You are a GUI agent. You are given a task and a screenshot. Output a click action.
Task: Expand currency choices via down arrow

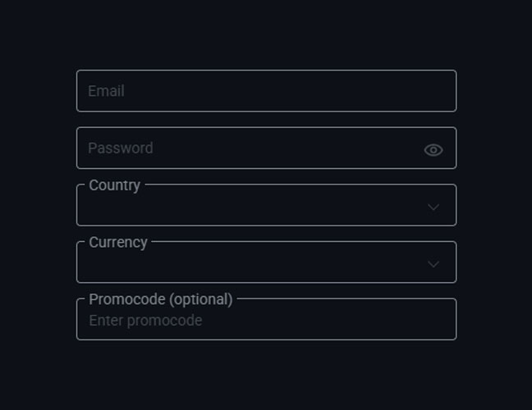point(433,263)
